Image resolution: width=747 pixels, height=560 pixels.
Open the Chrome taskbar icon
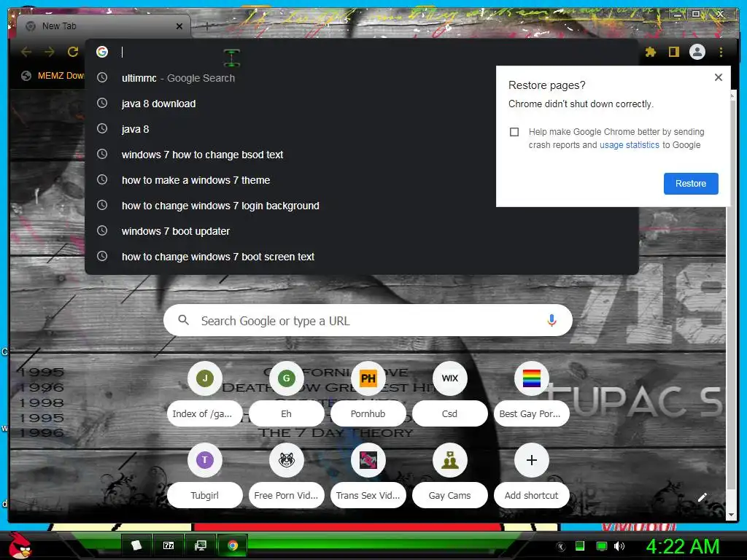tap(233, 545)
